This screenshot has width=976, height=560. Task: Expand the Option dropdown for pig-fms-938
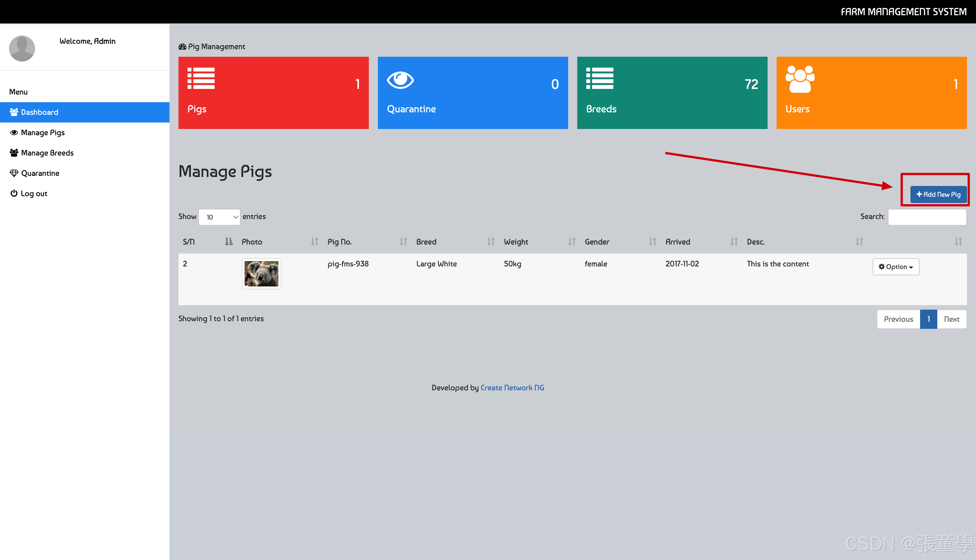895,266
